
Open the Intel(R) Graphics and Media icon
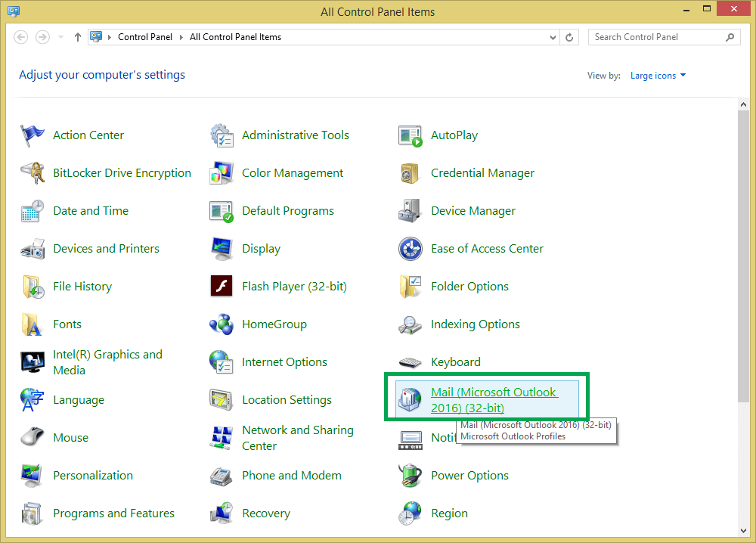33,362
